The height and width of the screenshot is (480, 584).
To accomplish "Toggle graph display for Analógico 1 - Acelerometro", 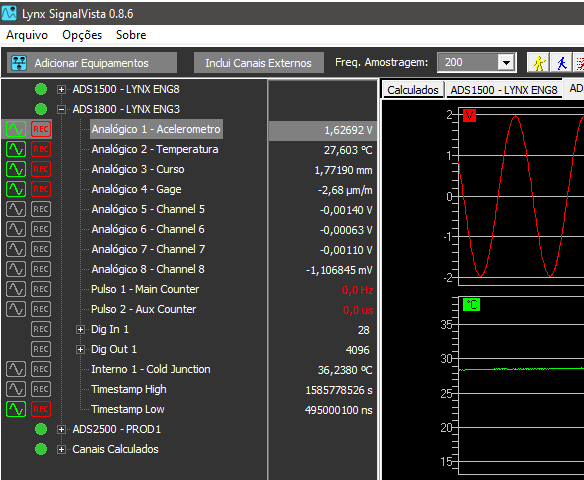I will click(x=16, y=129).
